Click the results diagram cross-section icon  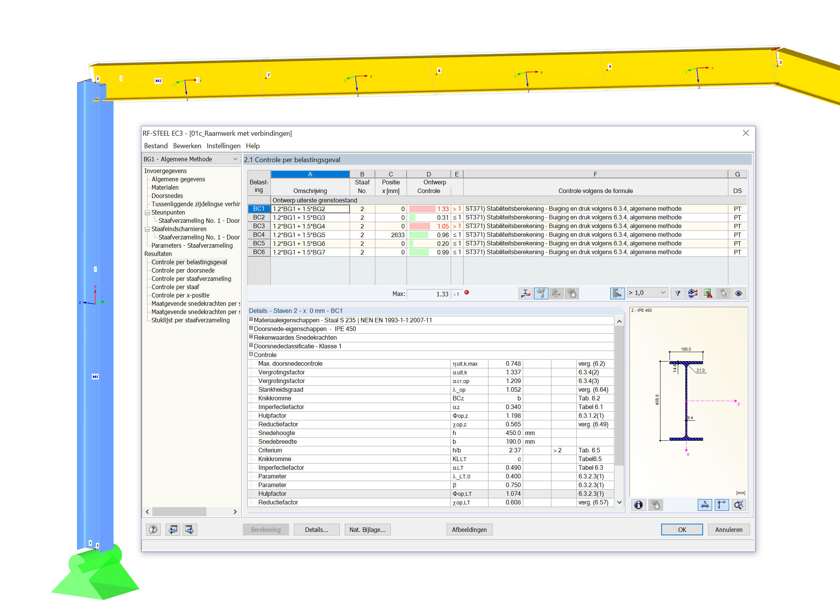point(526,293)
